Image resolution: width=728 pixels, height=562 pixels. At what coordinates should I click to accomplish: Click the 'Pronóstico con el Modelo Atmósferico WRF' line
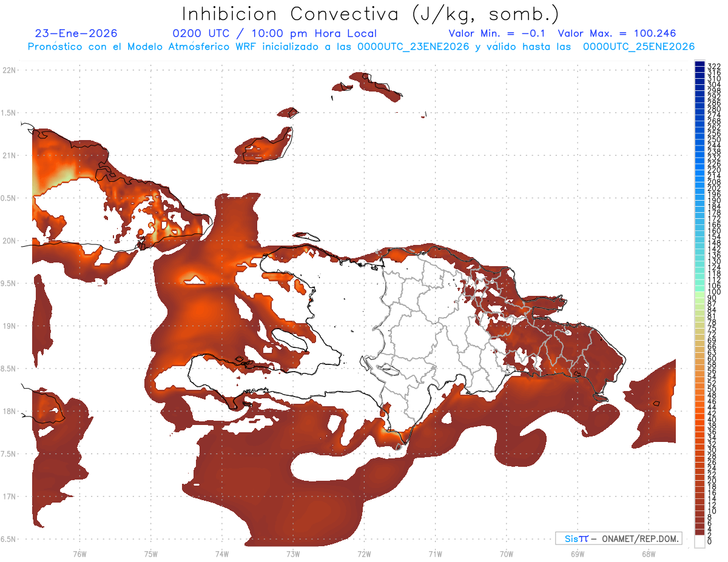(361, 47)
